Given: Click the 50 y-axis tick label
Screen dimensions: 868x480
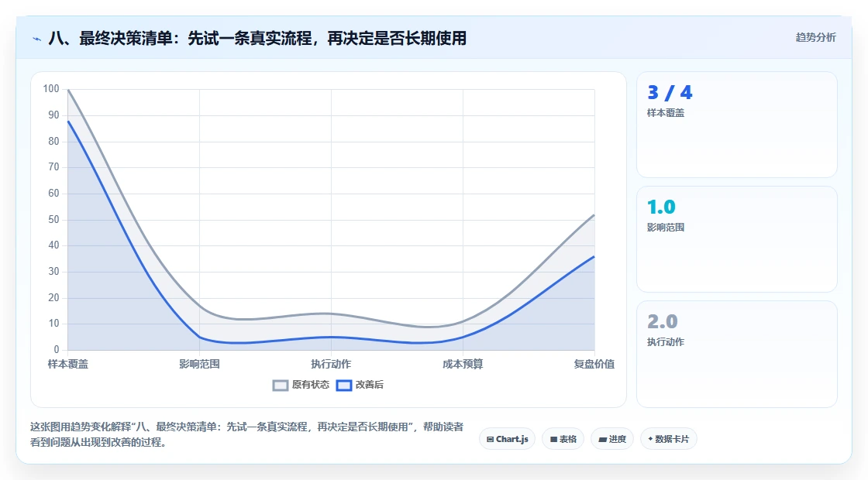Looking at the screenshot, I should point(53,220).
